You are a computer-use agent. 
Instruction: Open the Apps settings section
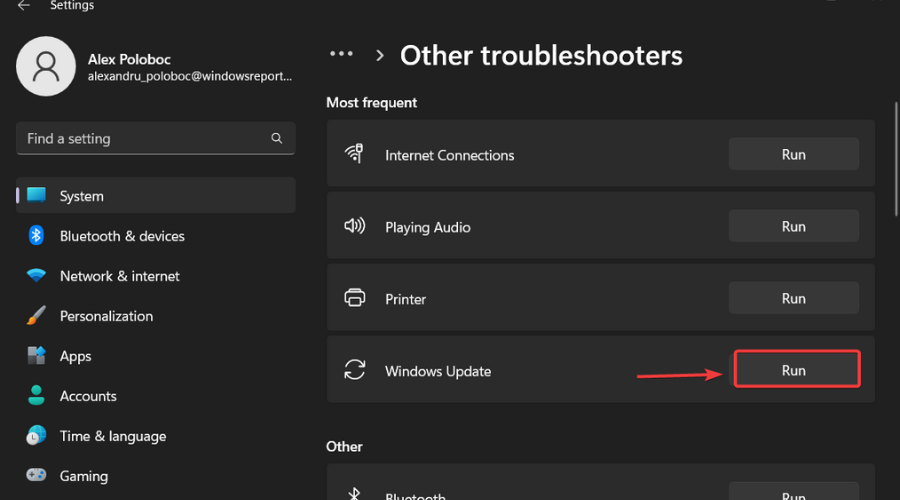(75, 356)
